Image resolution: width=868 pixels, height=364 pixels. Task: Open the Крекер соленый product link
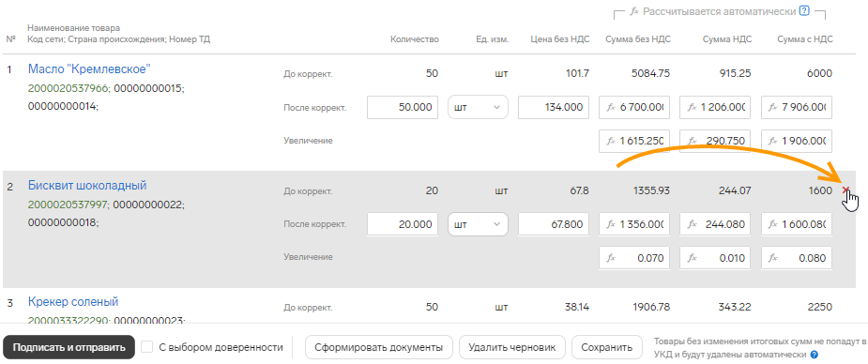pyautogui.click(x=73, y=302)
